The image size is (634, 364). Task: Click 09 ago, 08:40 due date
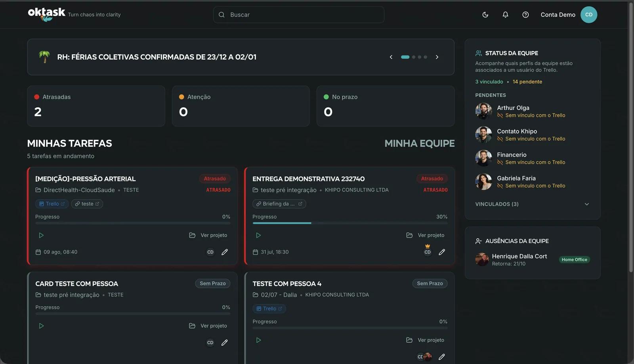pyautogui.click(x=56, y=252)
